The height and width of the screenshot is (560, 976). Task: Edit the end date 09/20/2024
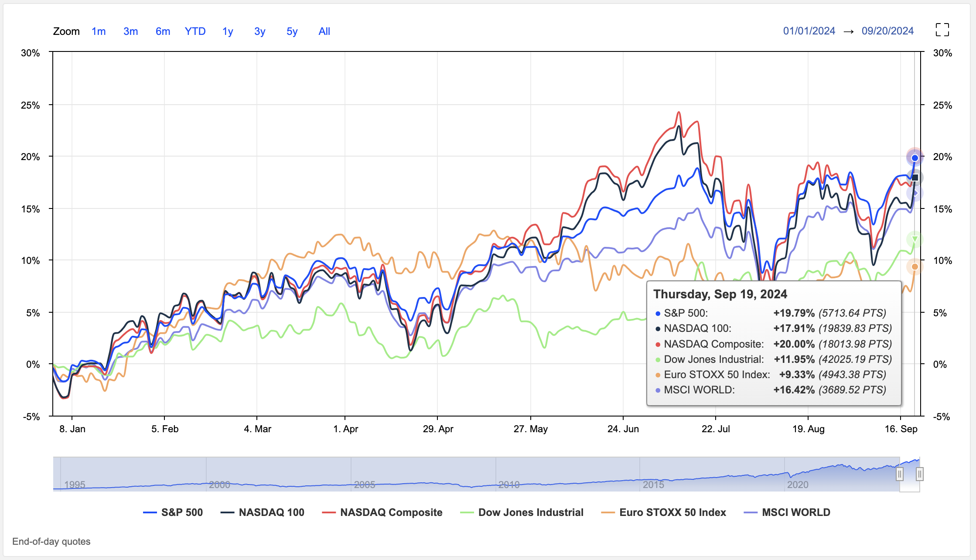coord(887,31)
